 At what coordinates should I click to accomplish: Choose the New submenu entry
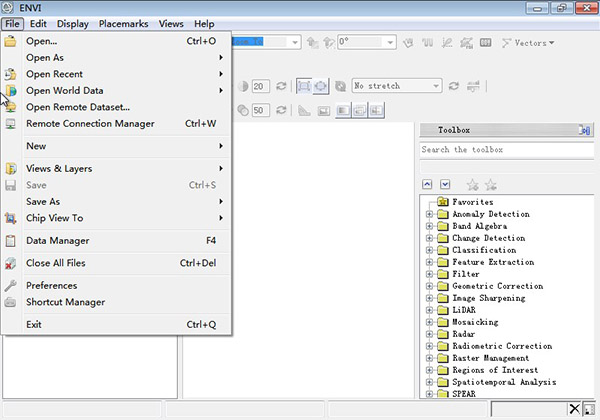pos(117,146)
